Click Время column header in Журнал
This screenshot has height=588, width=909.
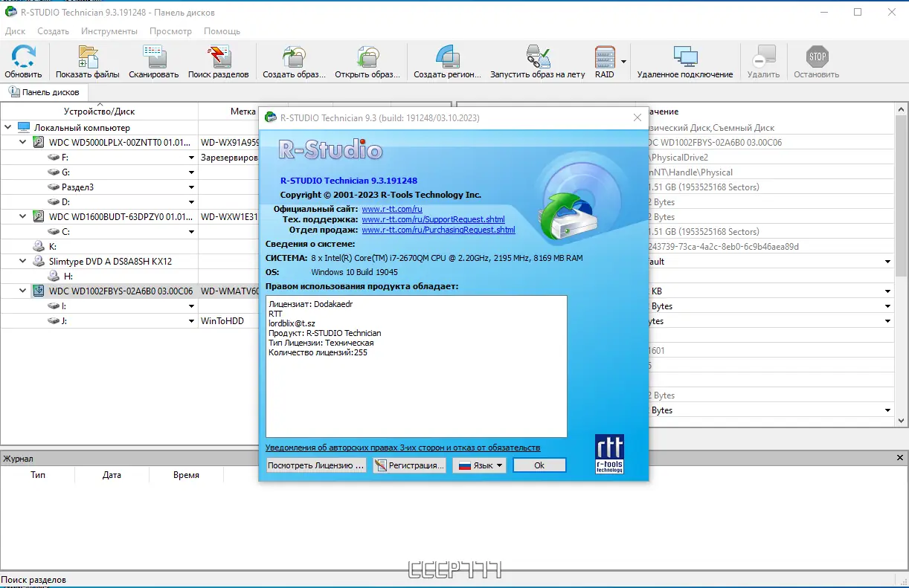click(186, 475)
